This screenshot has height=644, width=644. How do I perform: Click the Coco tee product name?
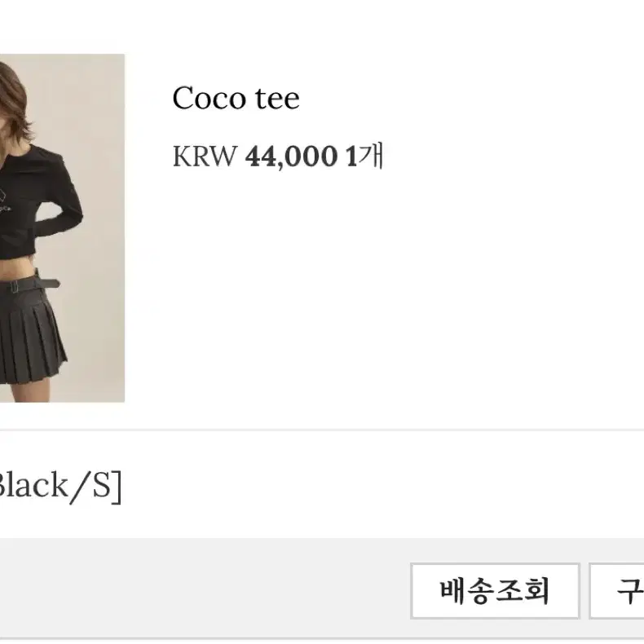point(236,98)
